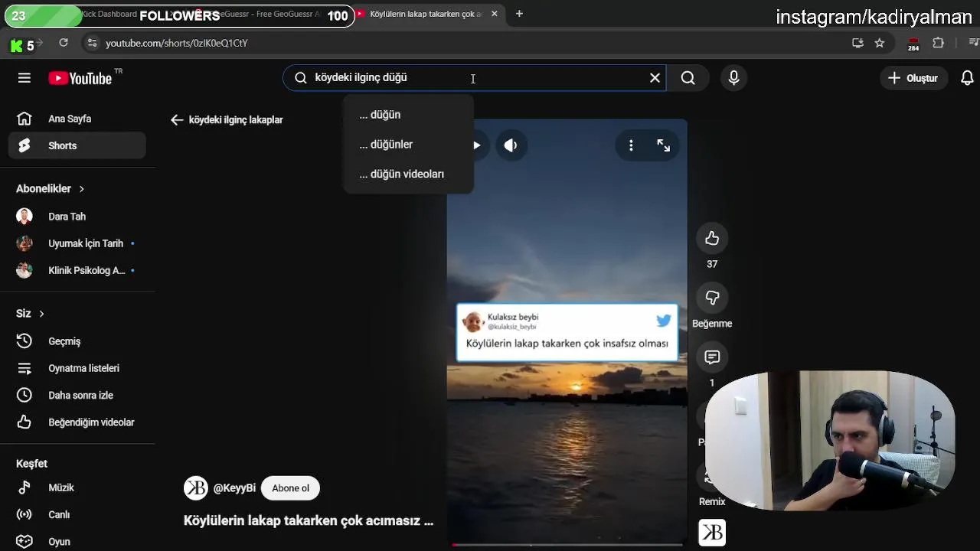The image size is (980, 551).
Task: Open the browser extensions puzzle icon
Action: tap(938, 43)
